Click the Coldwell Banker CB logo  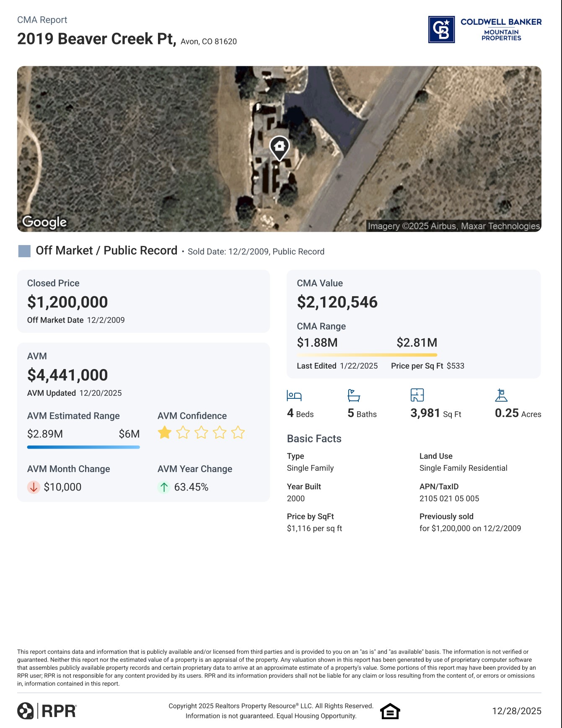(x=441, y=30)
